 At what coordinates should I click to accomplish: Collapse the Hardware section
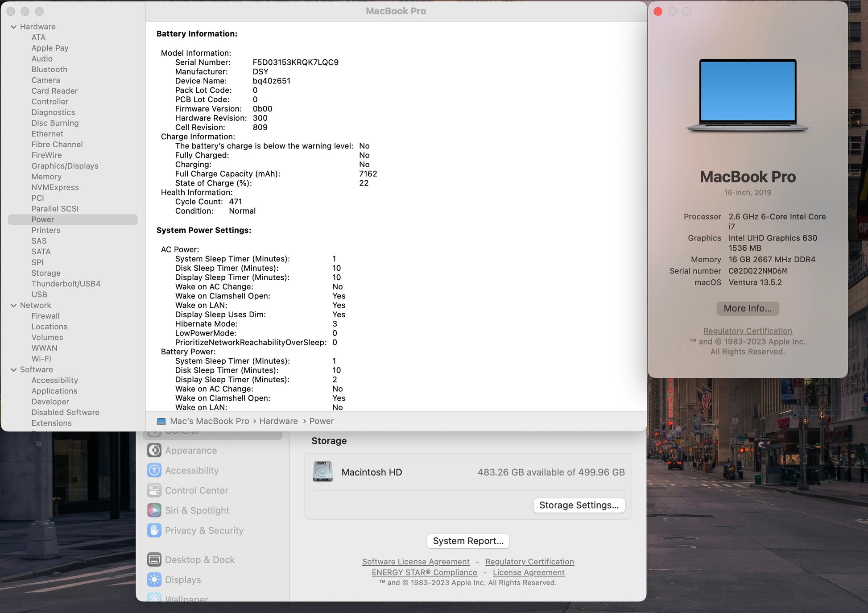click(x=13, y=27)
